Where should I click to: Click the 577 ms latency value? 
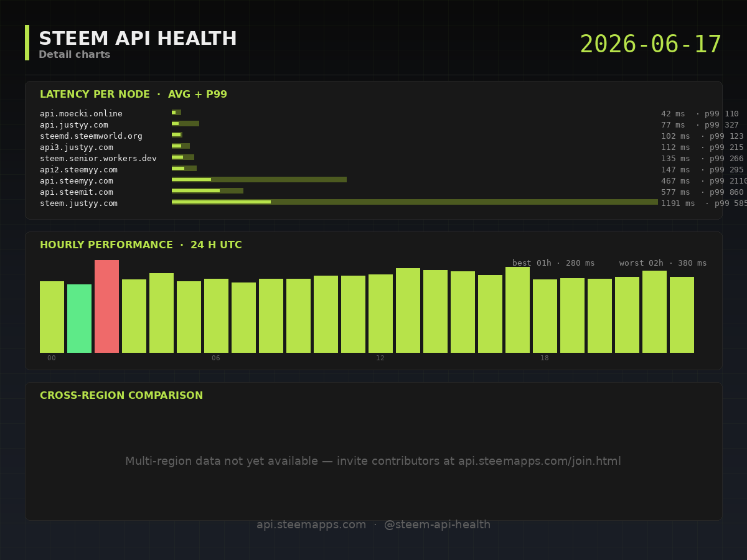675,192
